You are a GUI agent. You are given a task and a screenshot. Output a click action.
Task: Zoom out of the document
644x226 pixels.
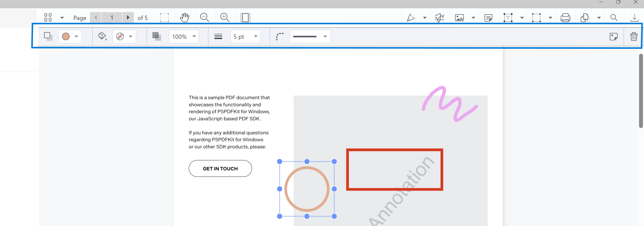pos(205,17)
